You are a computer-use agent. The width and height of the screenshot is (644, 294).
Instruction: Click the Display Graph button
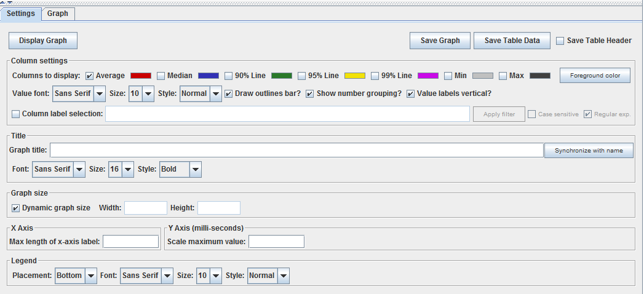point(42,41)
